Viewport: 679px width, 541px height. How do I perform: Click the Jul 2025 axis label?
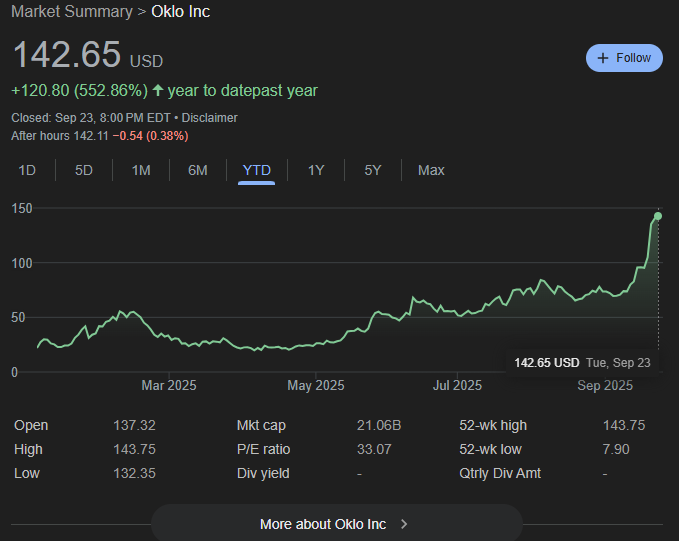coord(457,386)
